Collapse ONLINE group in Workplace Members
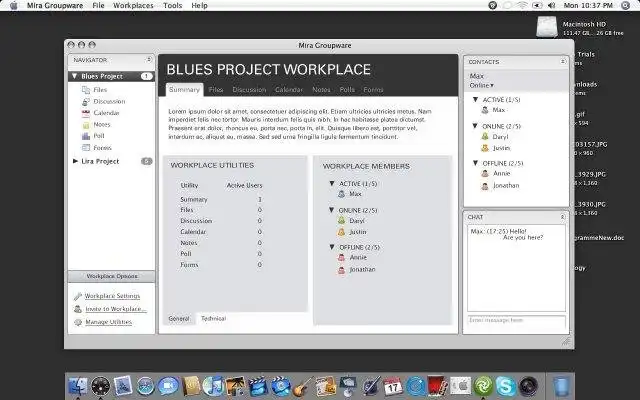Screen dimensions: 640x400 coord(332,210)
